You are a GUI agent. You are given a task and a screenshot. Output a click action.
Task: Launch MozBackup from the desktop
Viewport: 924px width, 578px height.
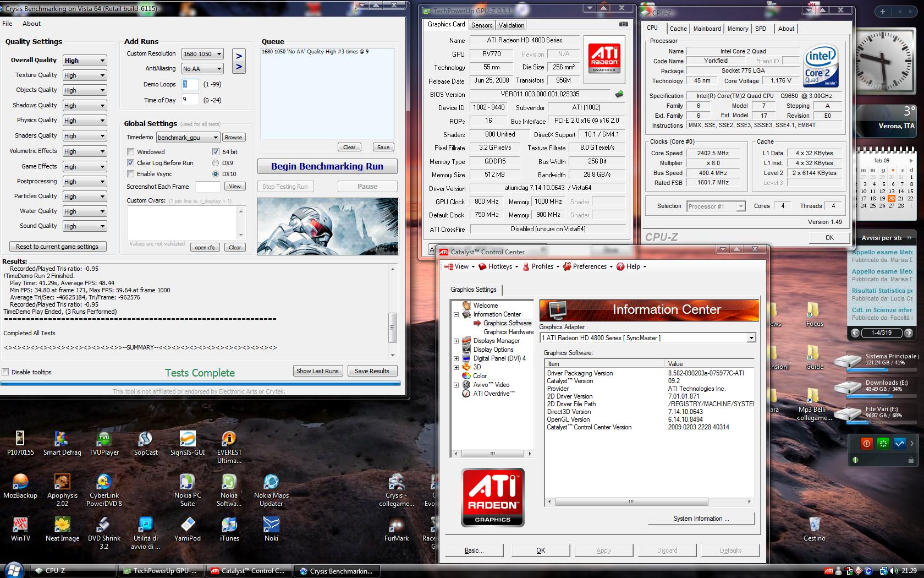20,486
